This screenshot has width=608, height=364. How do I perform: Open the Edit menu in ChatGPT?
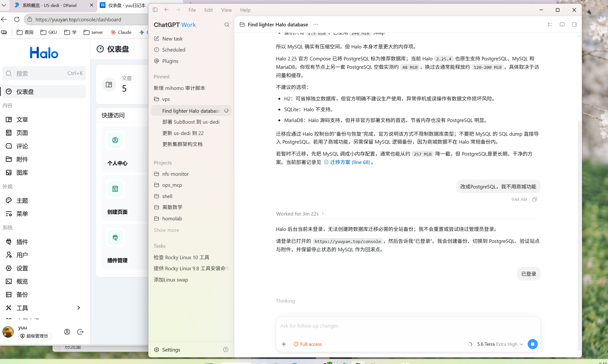pyautogui.click(x=208, y=10)
